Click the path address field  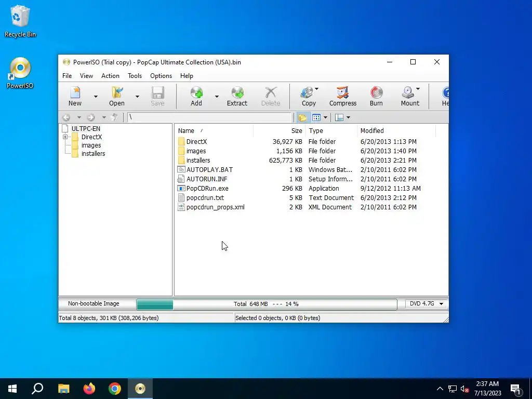209,117
